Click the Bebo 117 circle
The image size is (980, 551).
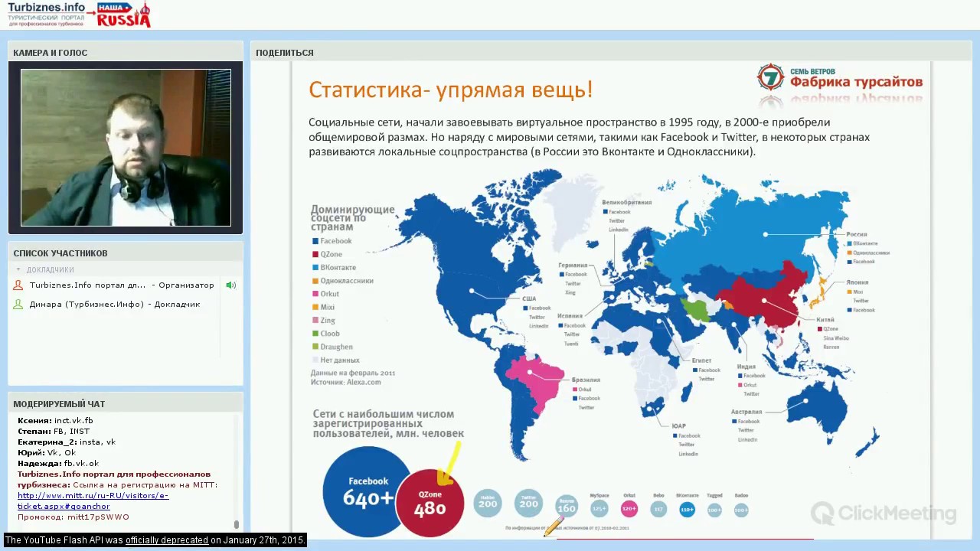click(x=658, y=509)
